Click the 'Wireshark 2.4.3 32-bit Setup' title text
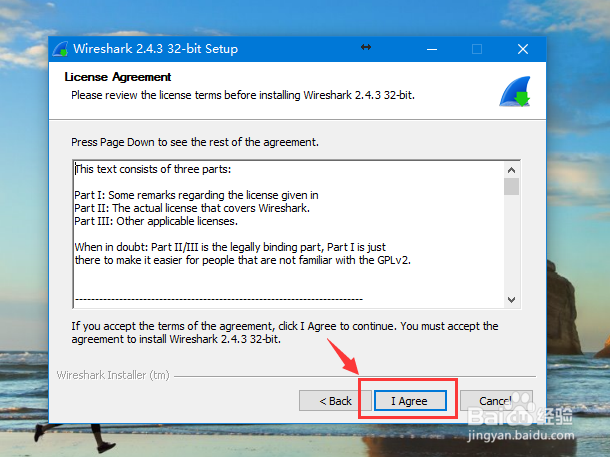The image size is (610, 457). point(156,49)
